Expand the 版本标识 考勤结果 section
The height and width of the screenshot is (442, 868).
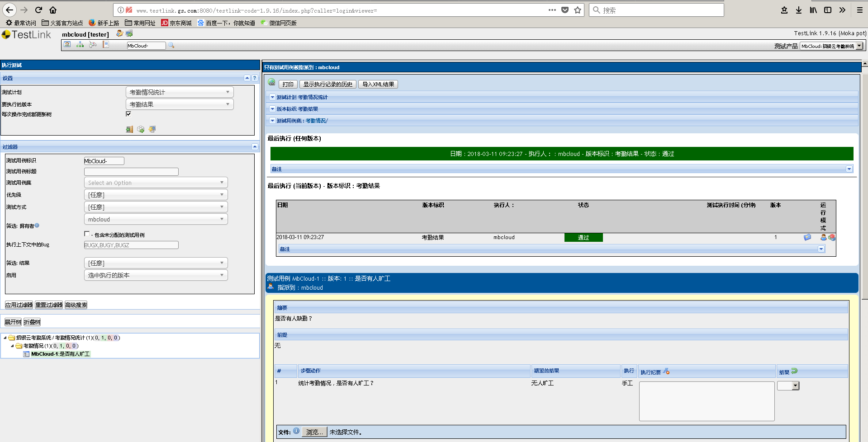click(x=272, y=109)
